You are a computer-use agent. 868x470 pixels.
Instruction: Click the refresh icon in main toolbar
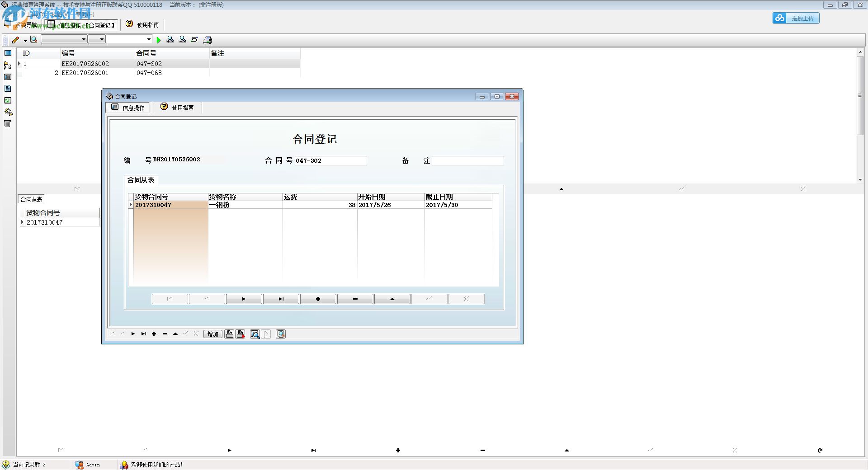[x=194, y=40]
